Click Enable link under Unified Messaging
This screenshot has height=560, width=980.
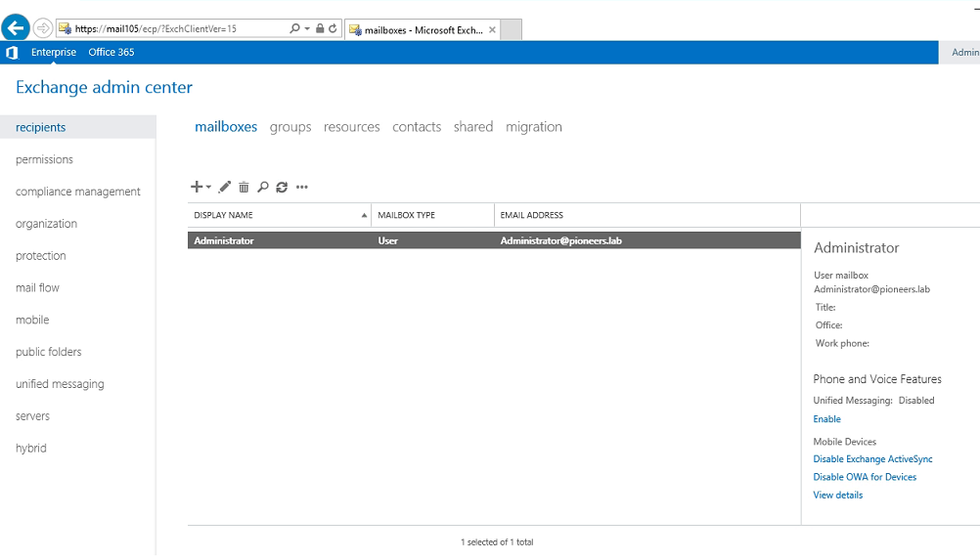tap(826, 419)
